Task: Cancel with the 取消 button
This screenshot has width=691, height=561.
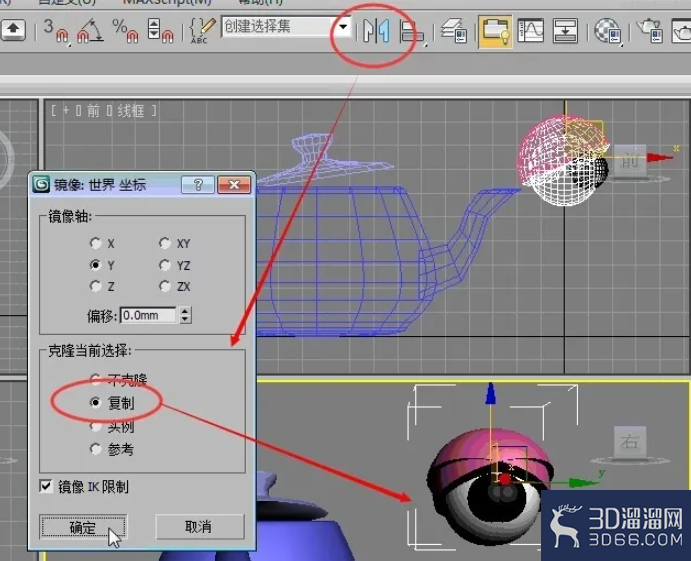Action: tap(200, 526)
